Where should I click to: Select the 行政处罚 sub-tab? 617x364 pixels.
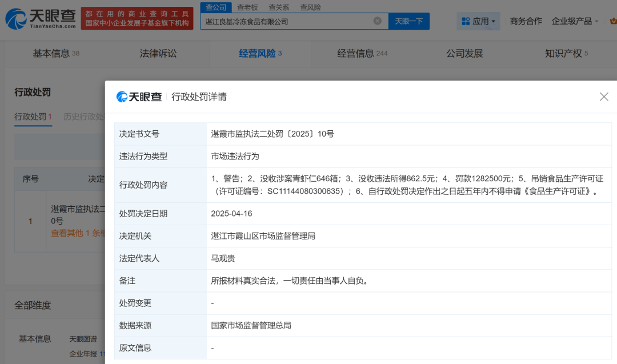(30, 117)
